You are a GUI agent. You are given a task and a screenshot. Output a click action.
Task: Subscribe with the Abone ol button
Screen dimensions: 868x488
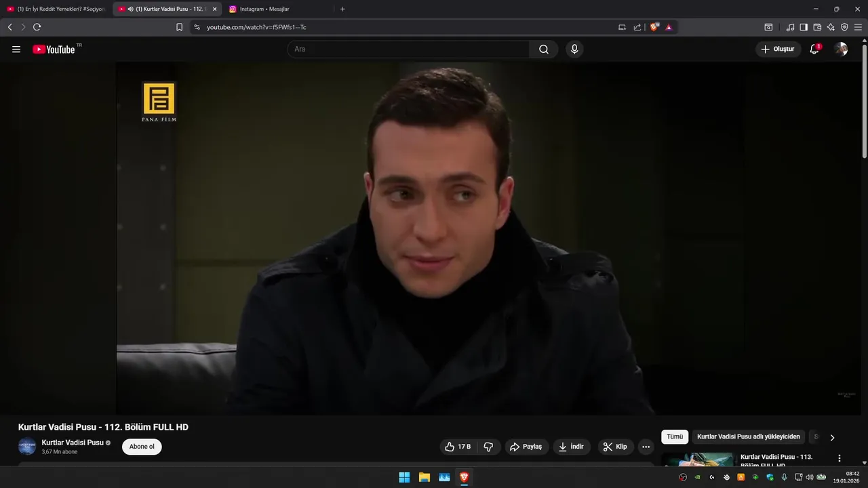pyautogui.click(x=142, y=447)
